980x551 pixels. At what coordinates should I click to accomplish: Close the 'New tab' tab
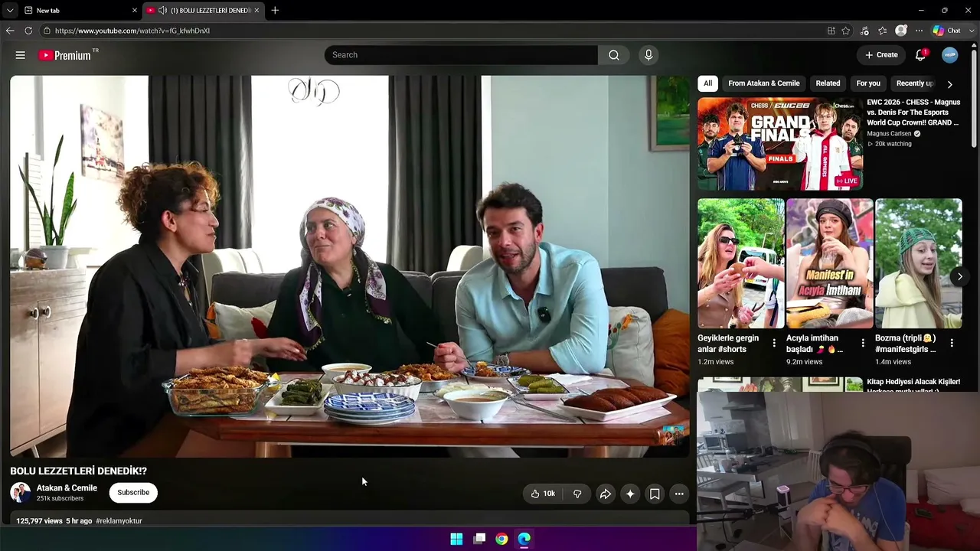(x=135, y=11)
